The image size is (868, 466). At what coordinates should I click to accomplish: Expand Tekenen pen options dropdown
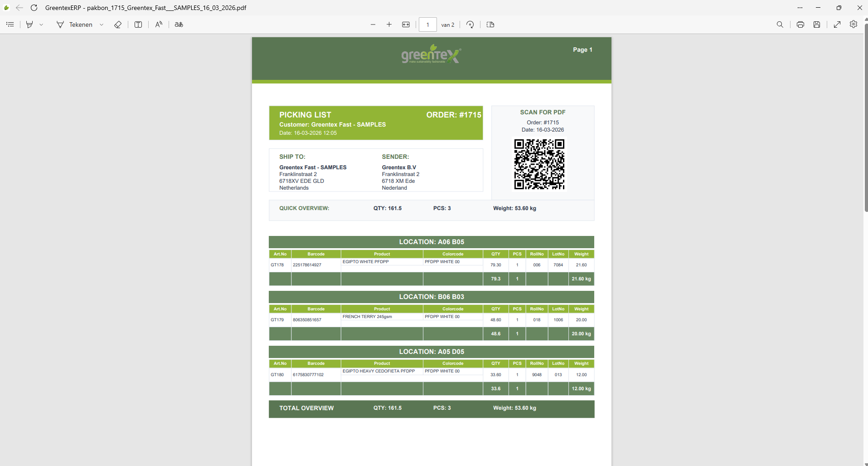point(102,25)
